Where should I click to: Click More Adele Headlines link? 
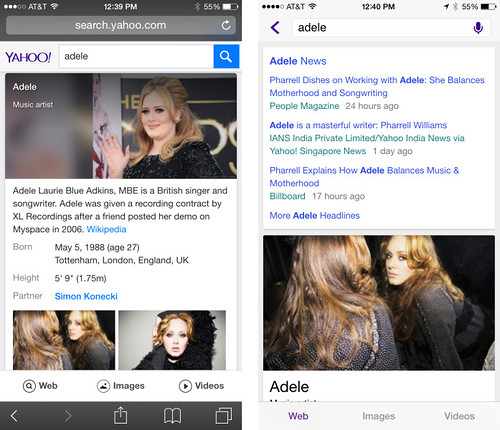point(315,216)
